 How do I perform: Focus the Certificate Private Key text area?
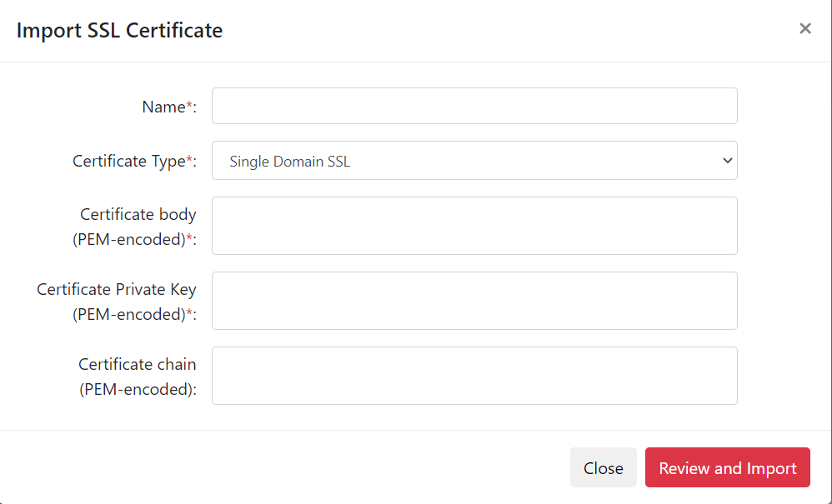(x=474, y=301)
